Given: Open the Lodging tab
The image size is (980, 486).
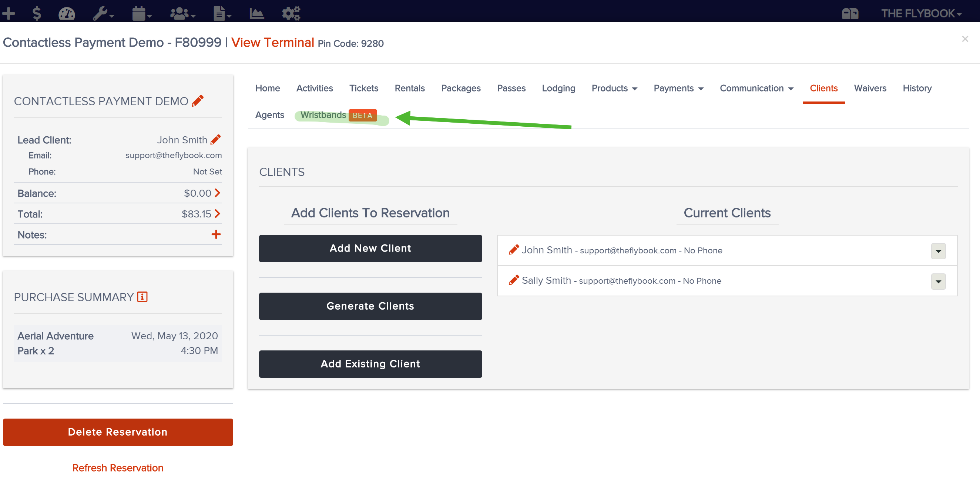Looking at the screenshot, I should (x=558, y=88).
